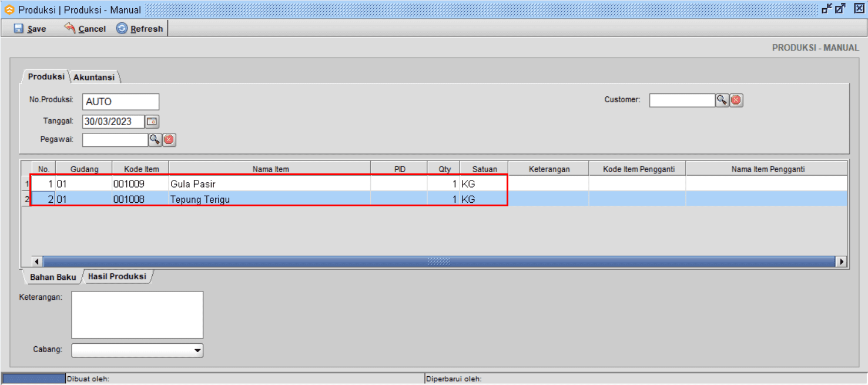
Task: Click the Save toolbar button
Action: click(x=30, y=28)
